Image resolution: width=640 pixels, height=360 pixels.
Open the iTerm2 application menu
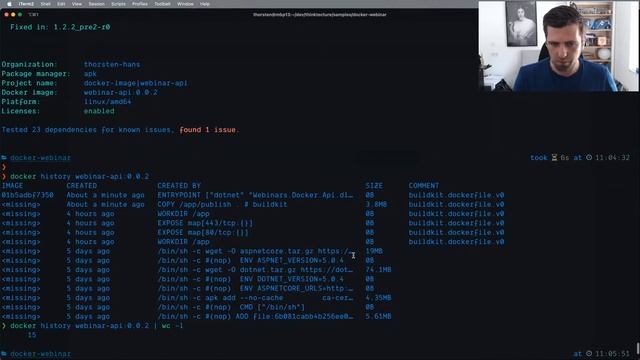(x=26, y=4)
